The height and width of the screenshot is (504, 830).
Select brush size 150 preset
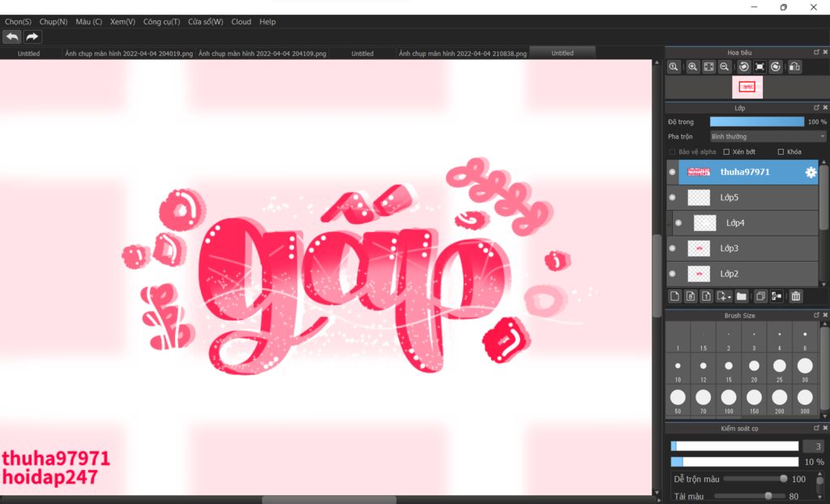click(754, 400)
